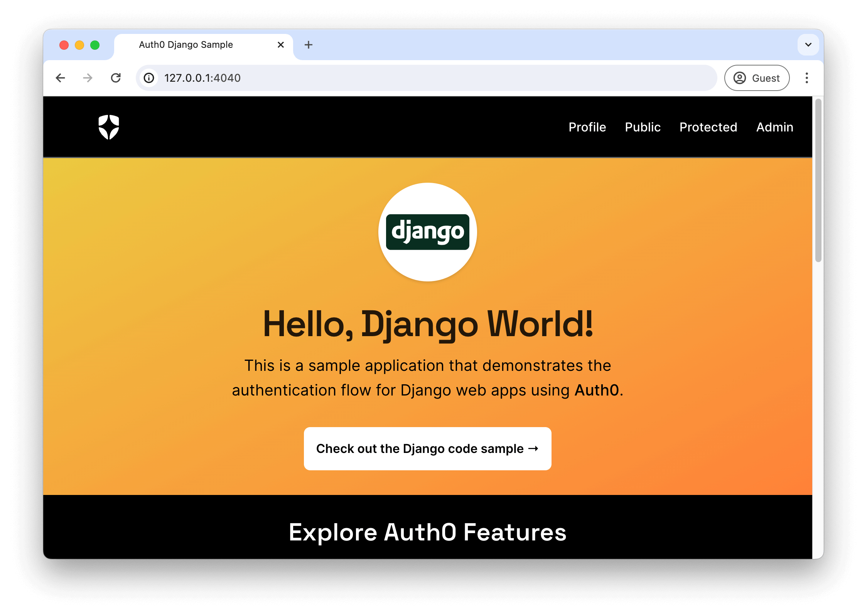The image size is (867, 616).
Task: Open the Guest profile button
Action: pos(757,78)
